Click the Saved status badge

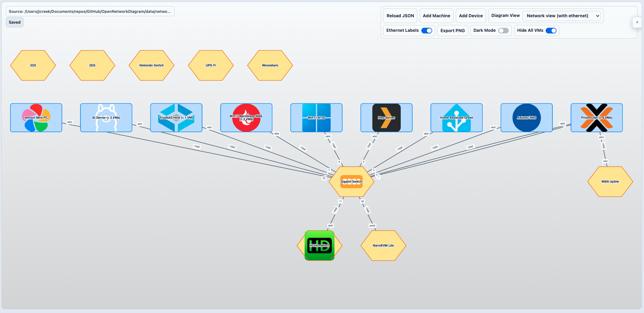pyautogui.click(x=15, y=22)
